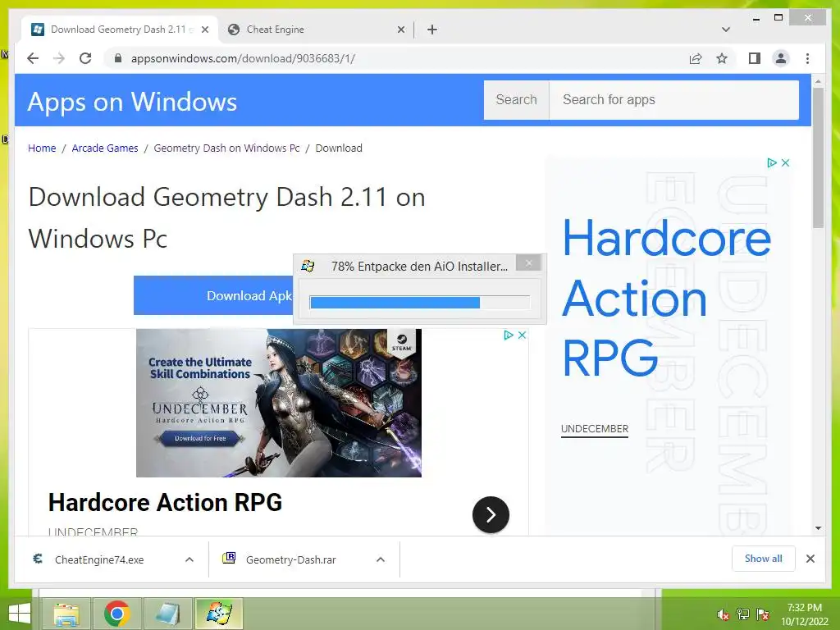Switch to the Cheat Engine tab
The height and width of the screenshot is (630, 840).
coord(316,30)
